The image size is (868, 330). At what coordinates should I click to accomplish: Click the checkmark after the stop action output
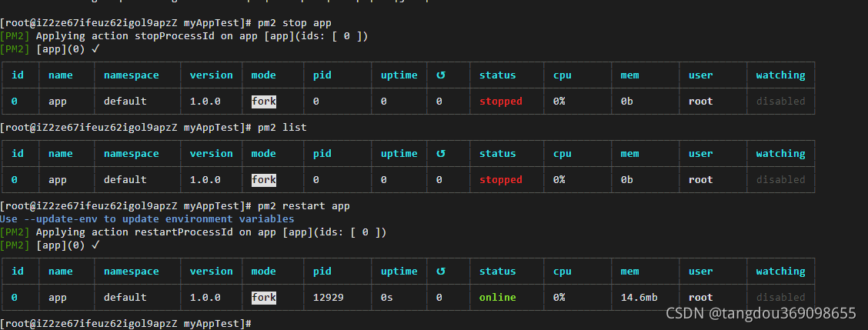[x=95, y=49]
